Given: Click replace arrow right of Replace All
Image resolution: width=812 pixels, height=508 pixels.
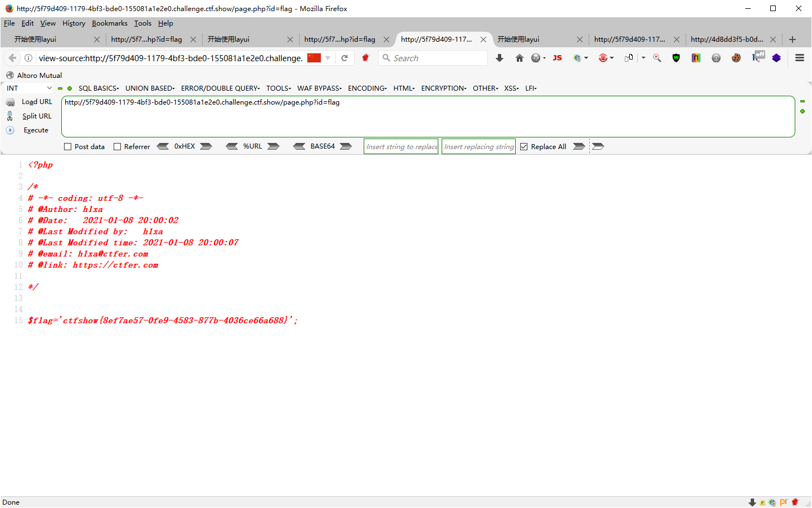Looking at the screenshot, I should tap(579, 146).
